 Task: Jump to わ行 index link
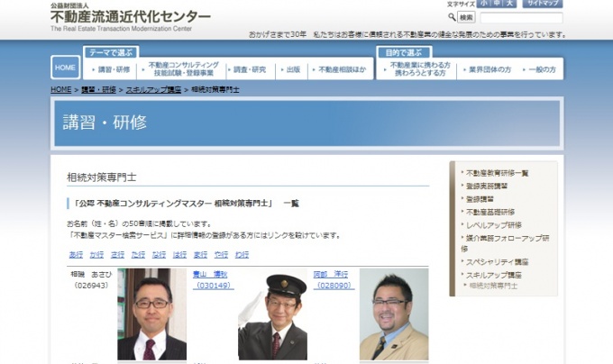(242, 255)
